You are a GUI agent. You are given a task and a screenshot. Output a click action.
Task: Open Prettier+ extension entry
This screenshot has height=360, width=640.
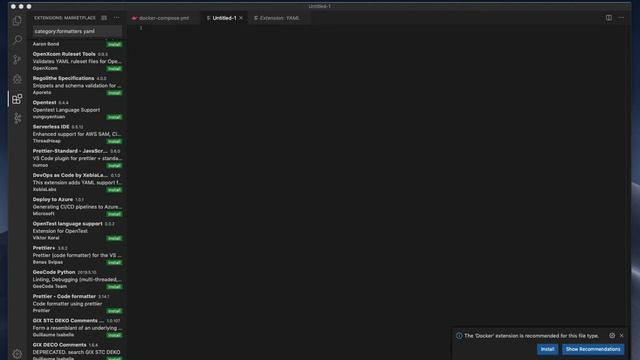77,255
